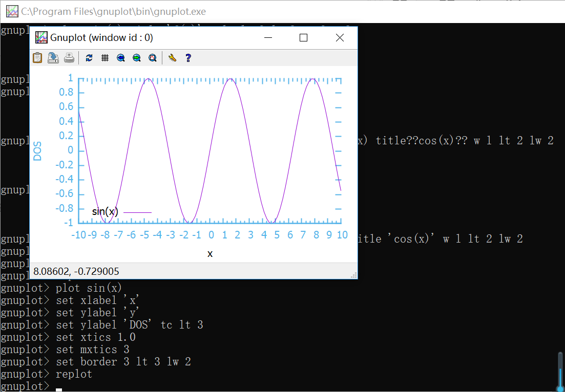The width and height of the screenshot is (565, 392).
Task: Copy the graph to clipboard
Action: 37,58
